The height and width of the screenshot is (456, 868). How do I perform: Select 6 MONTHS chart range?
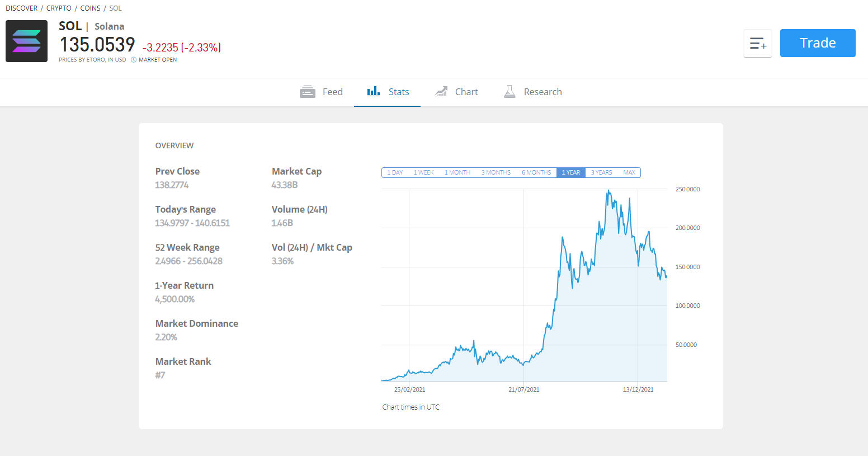(x=536, y=172)
